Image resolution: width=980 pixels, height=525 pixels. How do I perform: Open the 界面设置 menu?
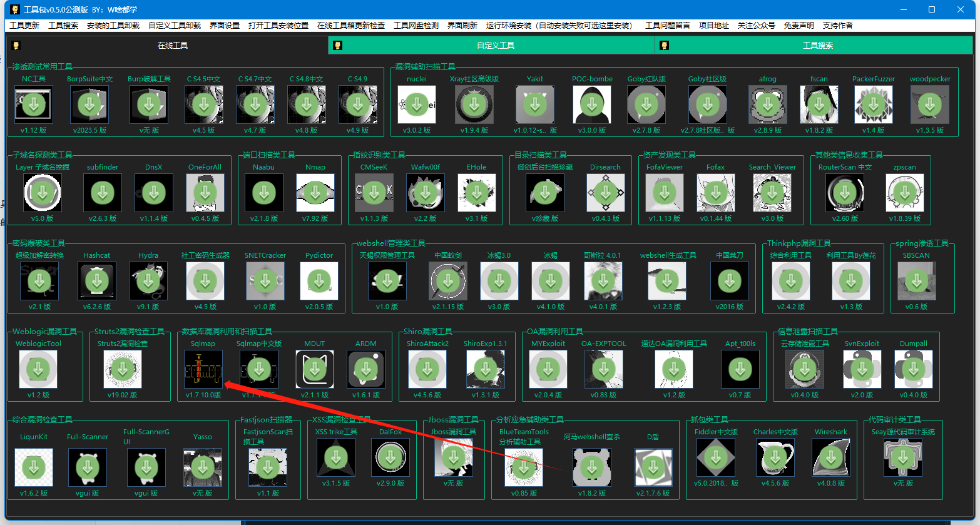click(x=225, y=26)
